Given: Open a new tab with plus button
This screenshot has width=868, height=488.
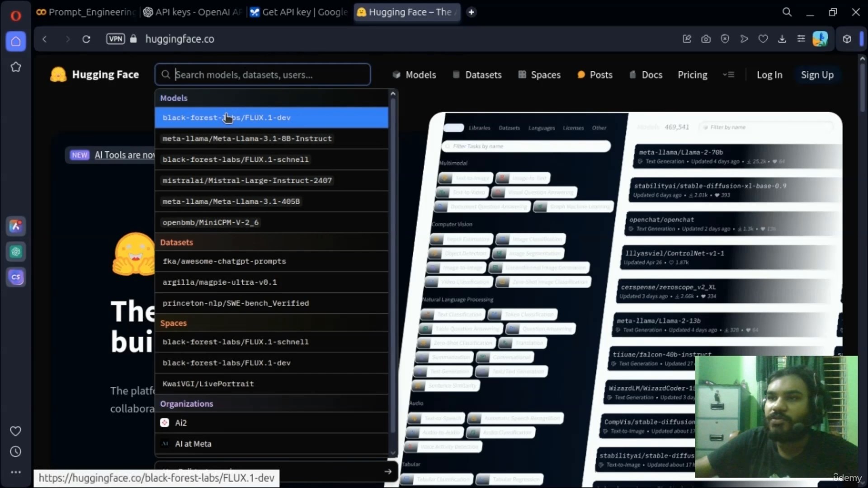Looking at the screenshot, I should (x=471, y=12).
